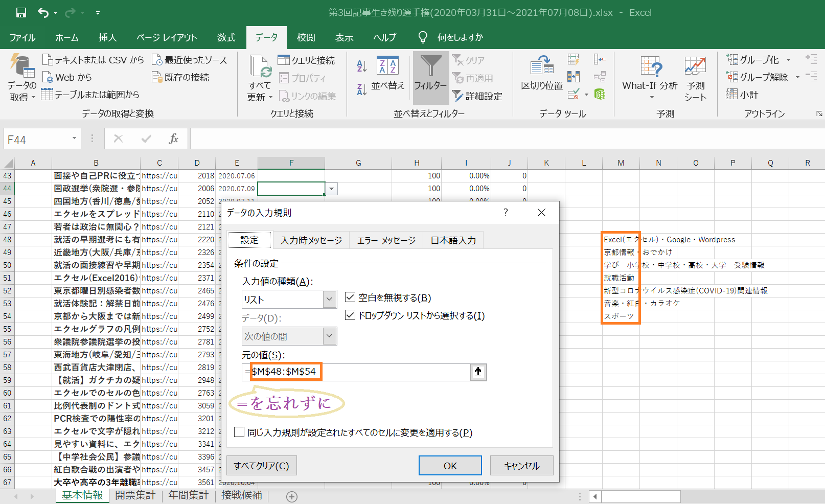This screenshot has width=825, height=504.
Task: Click the insert function fx icon
Action: [x=173, y=139]
